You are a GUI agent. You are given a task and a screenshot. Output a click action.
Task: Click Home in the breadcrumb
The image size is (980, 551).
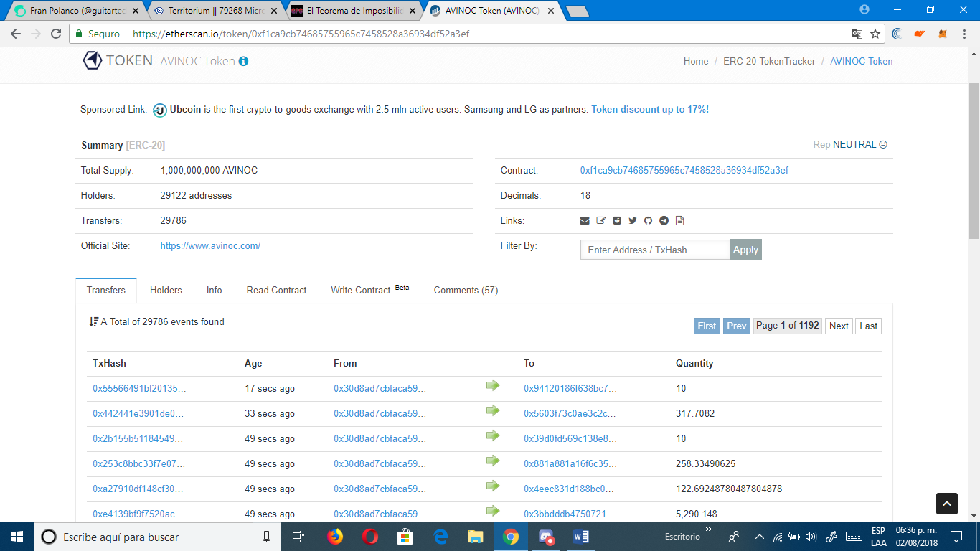click(x=696, y=62)
